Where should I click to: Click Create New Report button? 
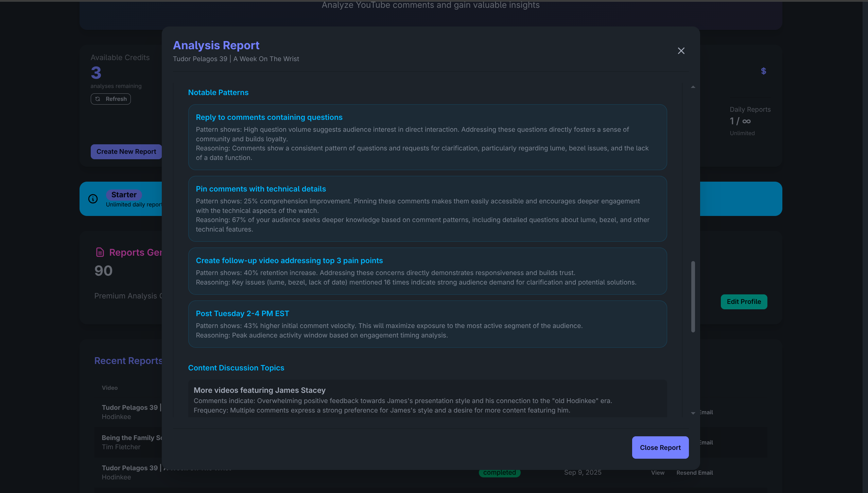[126, 151]
